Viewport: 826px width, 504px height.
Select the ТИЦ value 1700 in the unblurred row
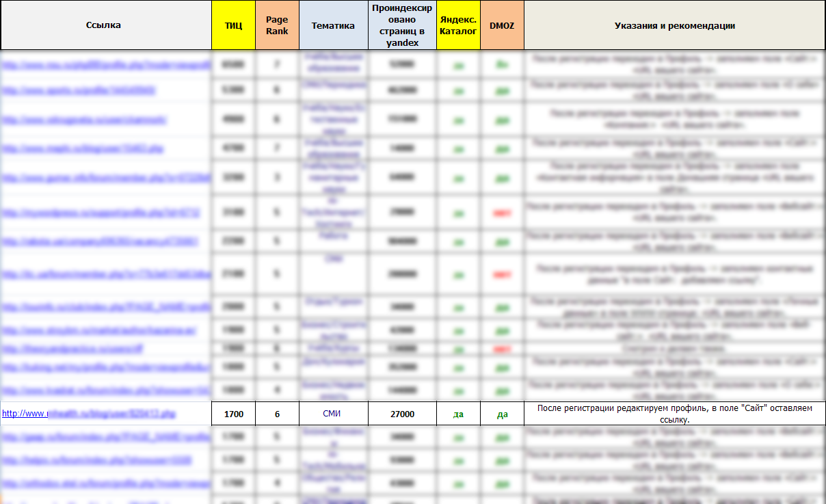(x=233, y=414)
